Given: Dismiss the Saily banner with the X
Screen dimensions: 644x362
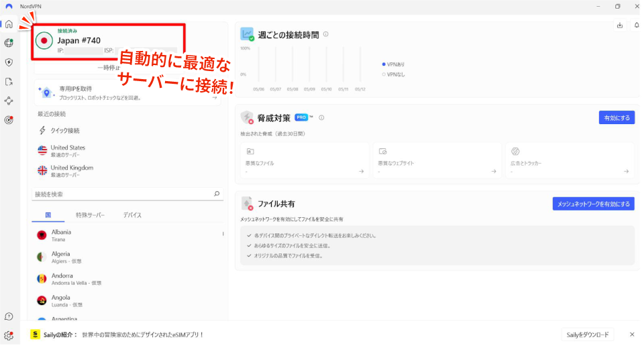Looking at the screenshot, I should [x=632, y=335].
